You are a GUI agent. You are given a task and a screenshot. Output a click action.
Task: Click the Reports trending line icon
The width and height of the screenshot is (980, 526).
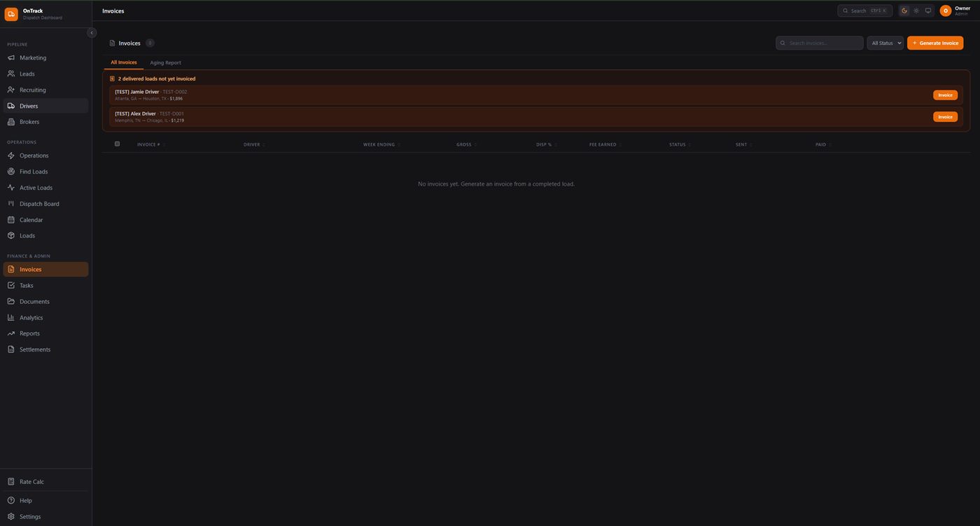11,333
